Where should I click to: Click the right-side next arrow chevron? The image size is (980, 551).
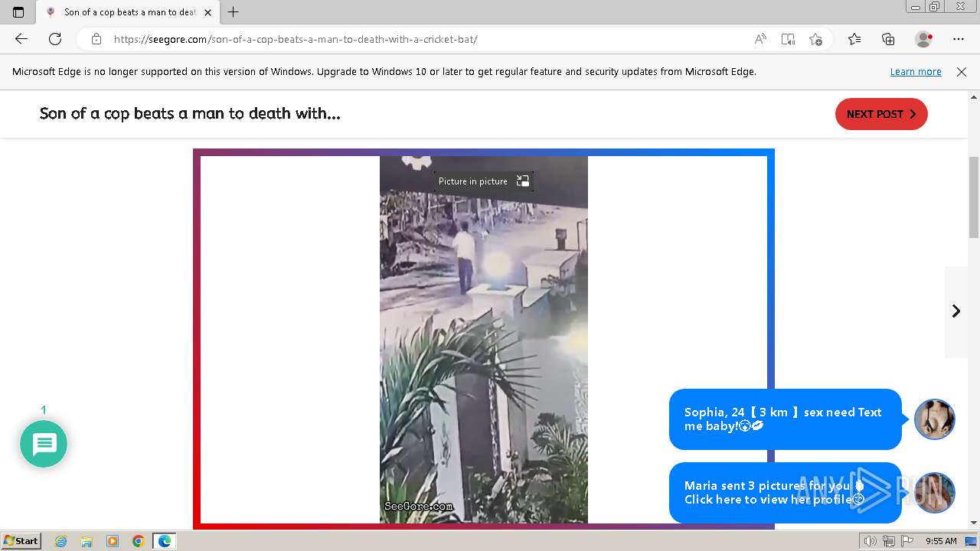click(x=956, y=311)
